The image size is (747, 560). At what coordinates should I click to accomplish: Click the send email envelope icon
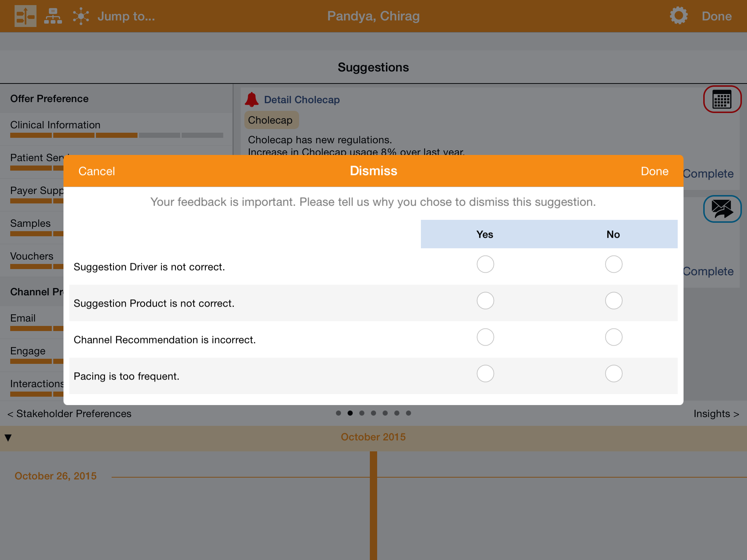(x=722, y=209)
